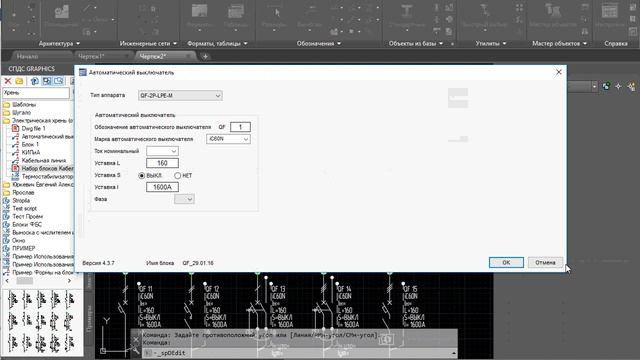
Task: Expand the Форматы, таблицы ribbon panel
Action: 245,43
